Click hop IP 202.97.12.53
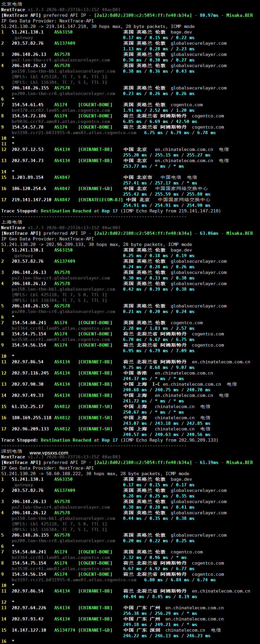Image resolution: width=260 pixels, height=644 pixels. (x=28, y=149)
